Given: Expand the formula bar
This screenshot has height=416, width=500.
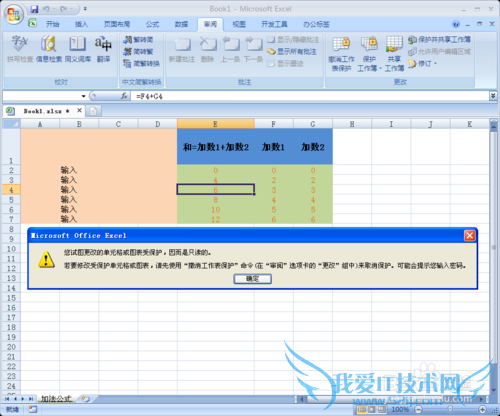Looking at the screenshot, I should tap(493, 96).
